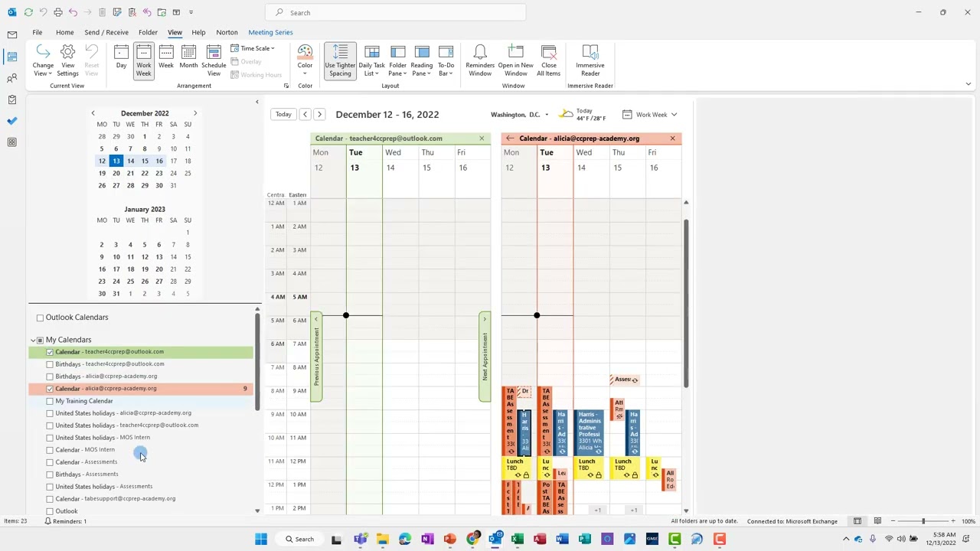The width and height of the screenshot is (980, 551).
Task: Select December 15 in date navigator
Action: 145,161
